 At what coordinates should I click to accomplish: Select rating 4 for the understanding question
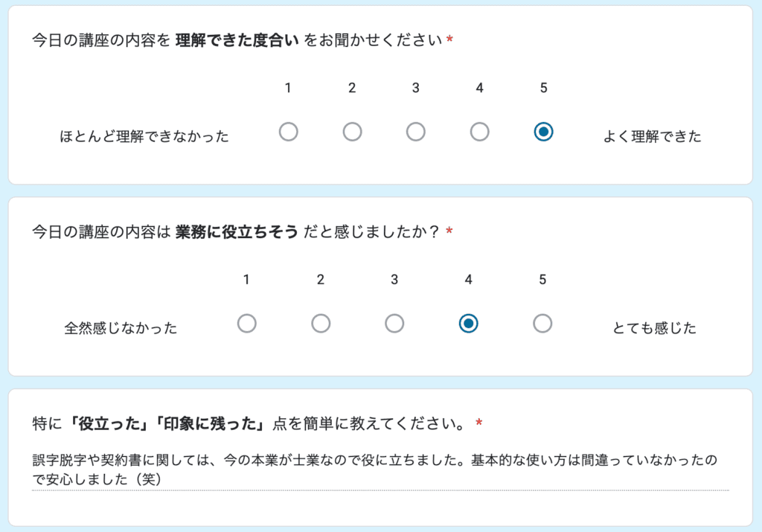coord(480,132)
